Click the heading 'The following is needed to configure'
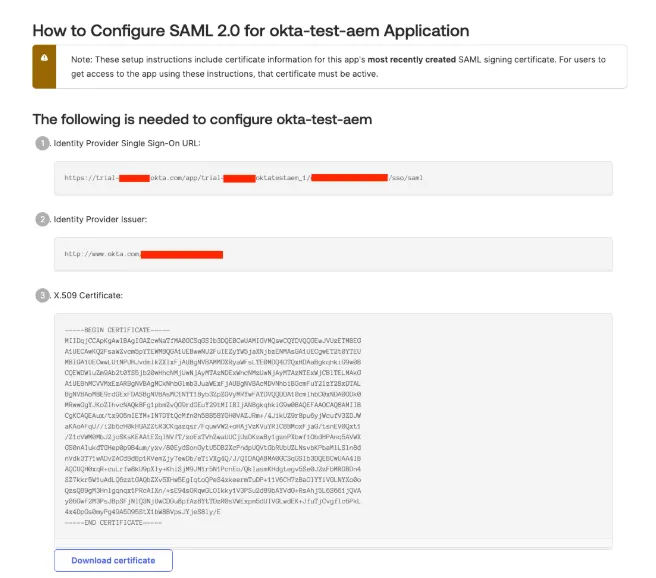This screenshot has width=656, height=578. tap(202, 119)
